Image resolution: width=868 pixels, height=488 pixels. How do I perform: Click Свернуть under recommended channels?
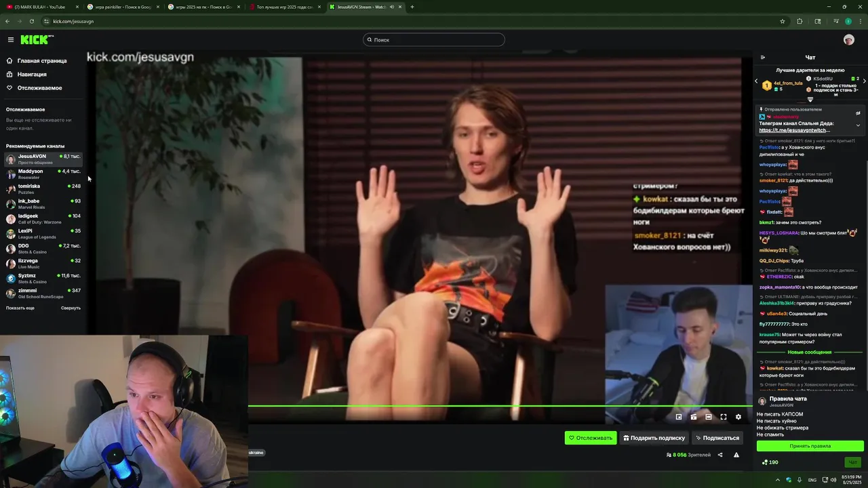[71, 308]
